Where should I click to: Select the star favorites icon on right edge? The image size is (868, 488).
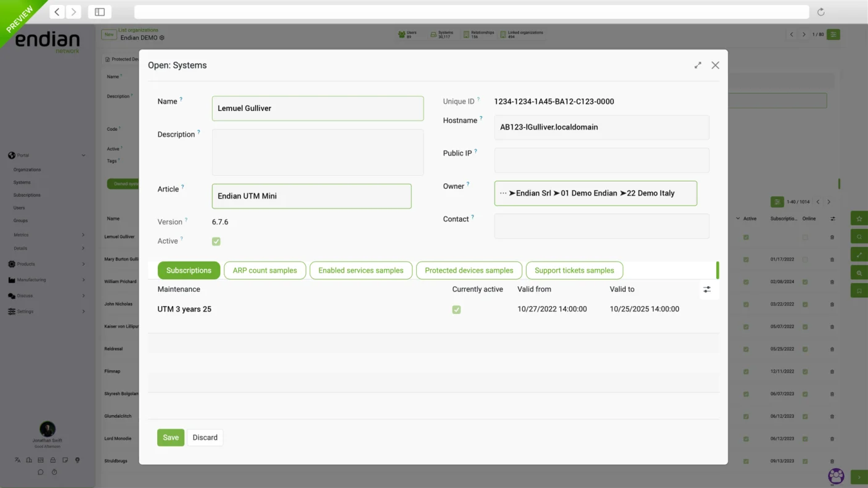(859, 218)
